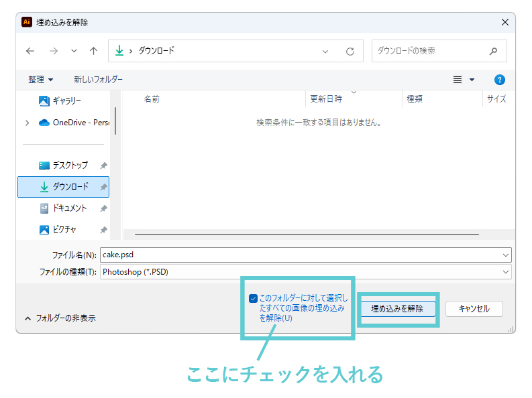Click the horizontal scrollbar in file list
532x398 pixels.
click(x=307, y=235)
